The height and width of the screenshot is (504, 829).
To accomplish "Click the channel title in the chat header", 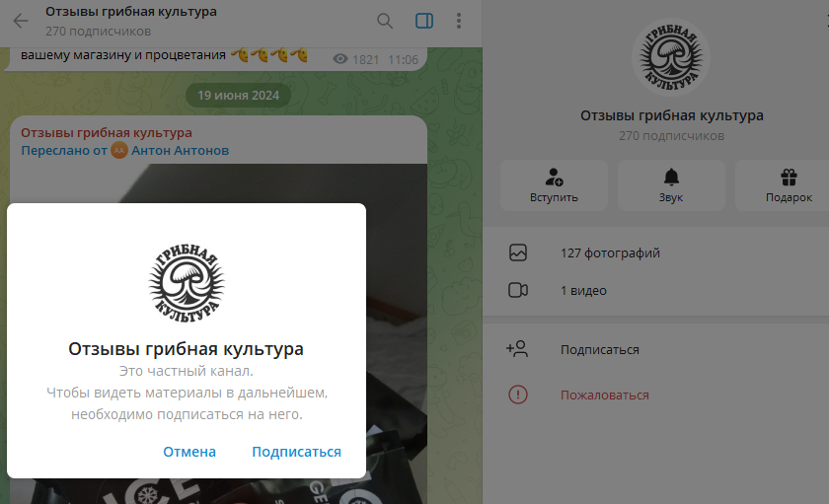I will (131, 12).
